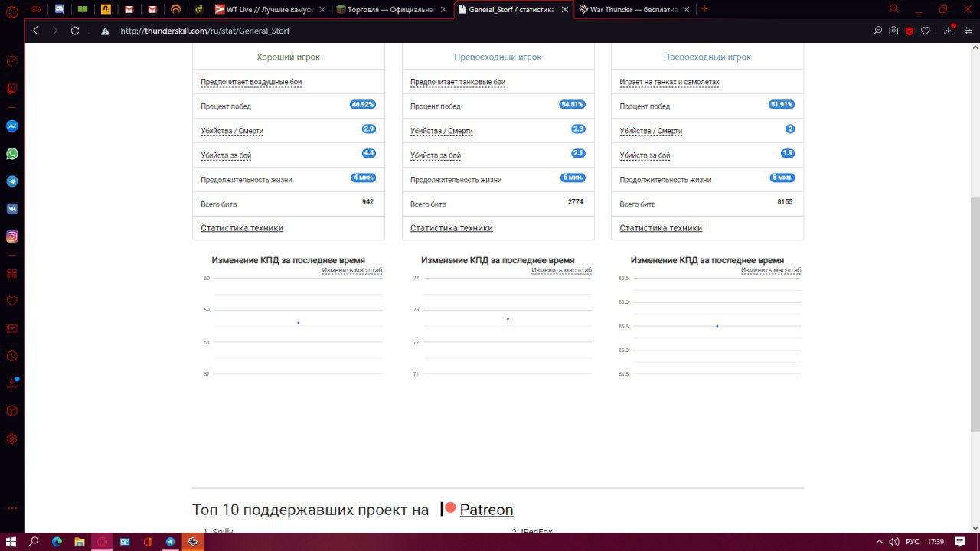Image resolution: width=980 pixels, height=551 pixels.
Task: Open the sidebar downloads icon
Action: pos(11,383)
